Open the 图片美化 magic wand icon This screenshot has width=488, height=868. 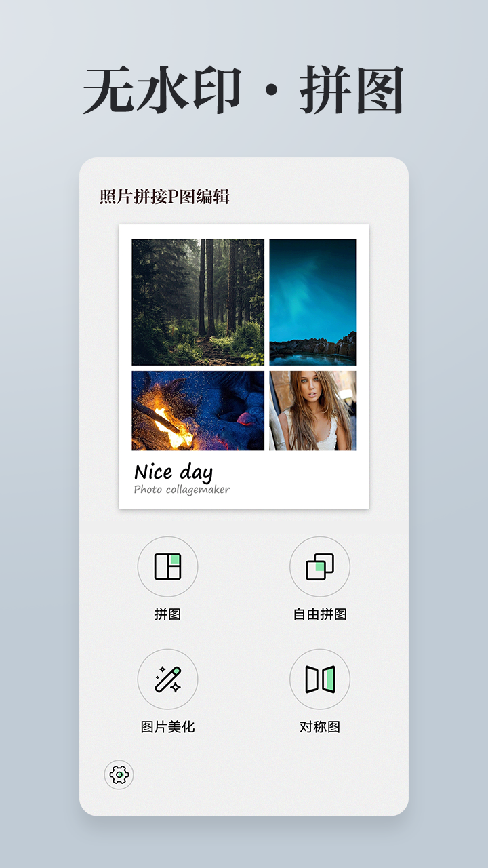coord(167,679)
